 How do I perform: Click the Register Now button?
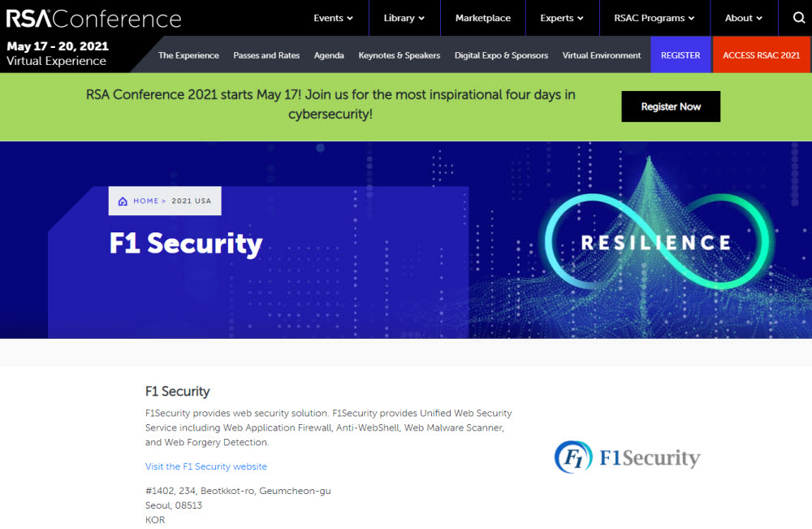[x=671, y=106]
